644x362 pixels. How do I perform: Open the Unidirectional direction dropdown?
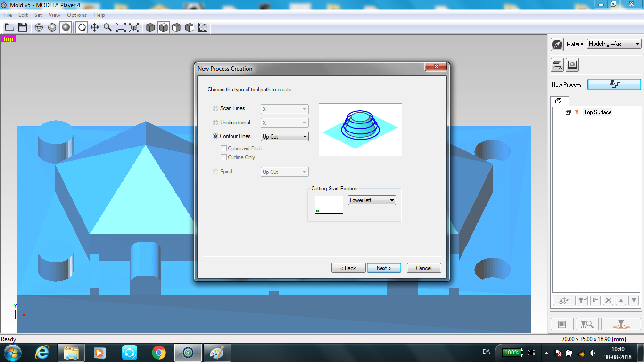pyautogui.click(x=285, y=123)
